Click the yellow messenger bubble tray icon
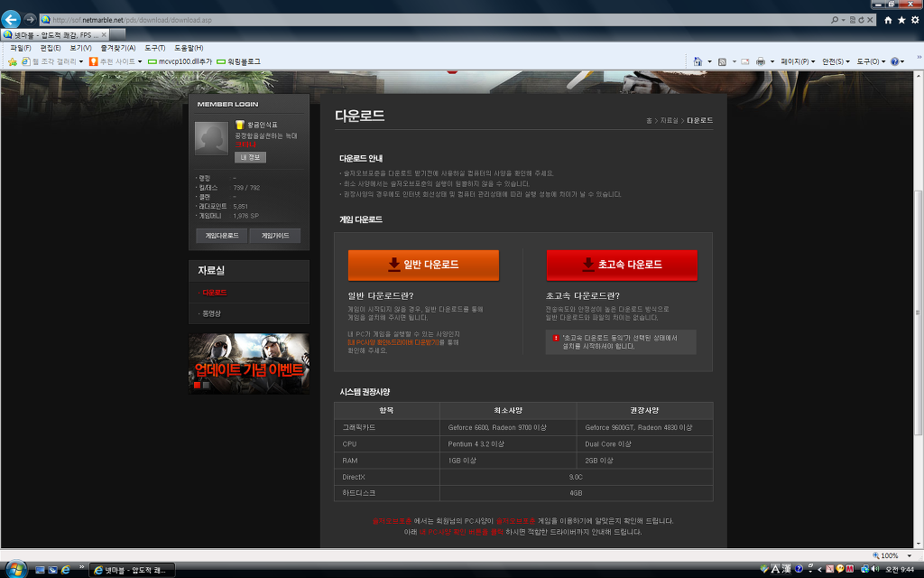 tap(840, 569)
